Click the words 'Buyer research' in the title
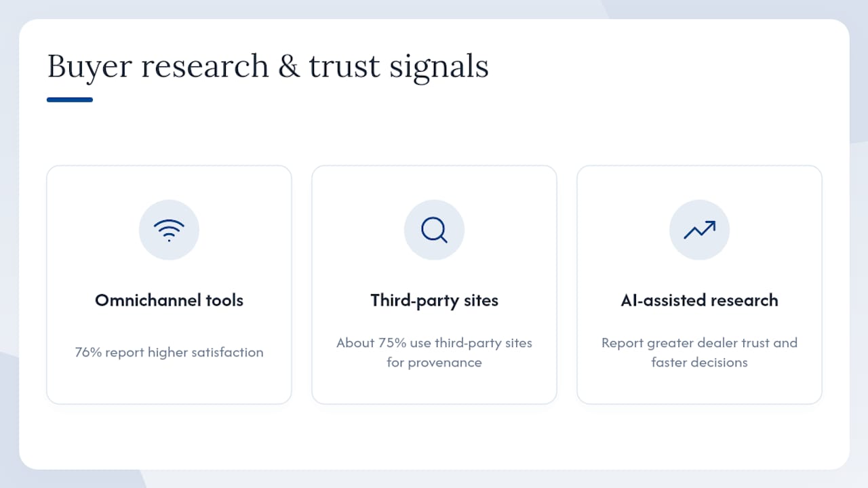Screen dimensions: 868x488 (x=158, y=67)
